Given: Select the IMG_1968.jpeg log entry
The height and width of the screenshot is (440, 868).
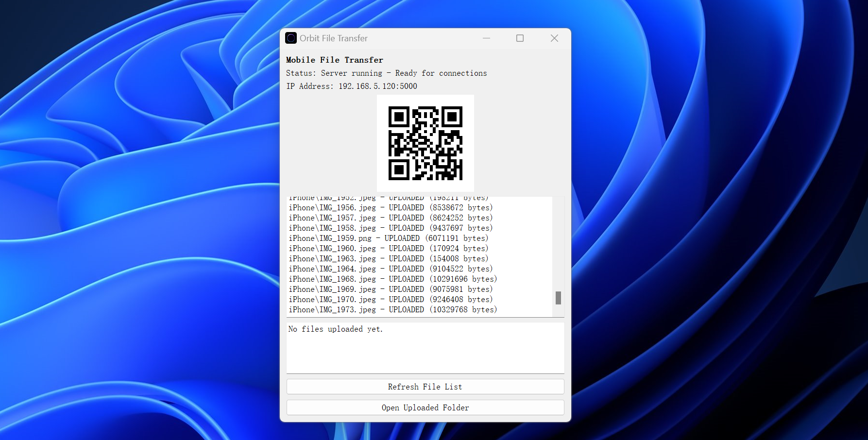Looking at the screenshot, I should (393, 279).
